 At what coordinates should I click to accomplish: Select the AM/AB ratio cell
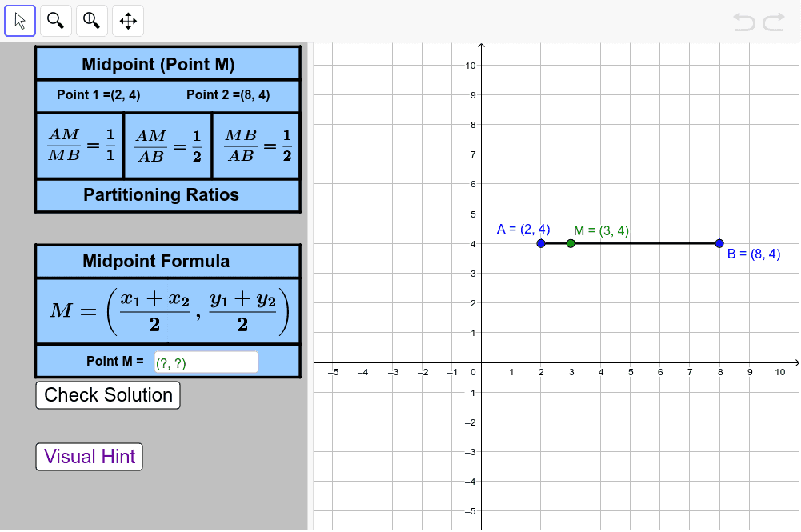click(167, 145)
